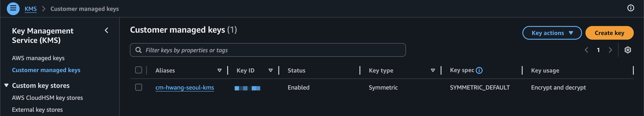Viewport: 644px width, 116px height.
Task: Click the info icon at top right
Action: pos(631,8)
